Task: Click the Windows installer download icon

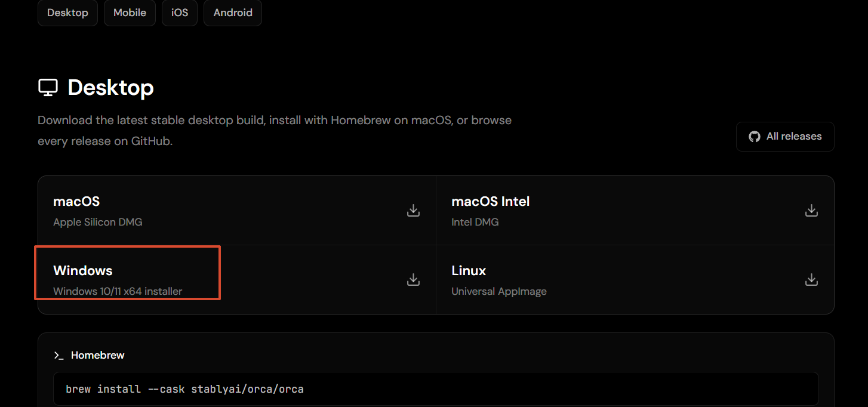Action: click(413, 279)
